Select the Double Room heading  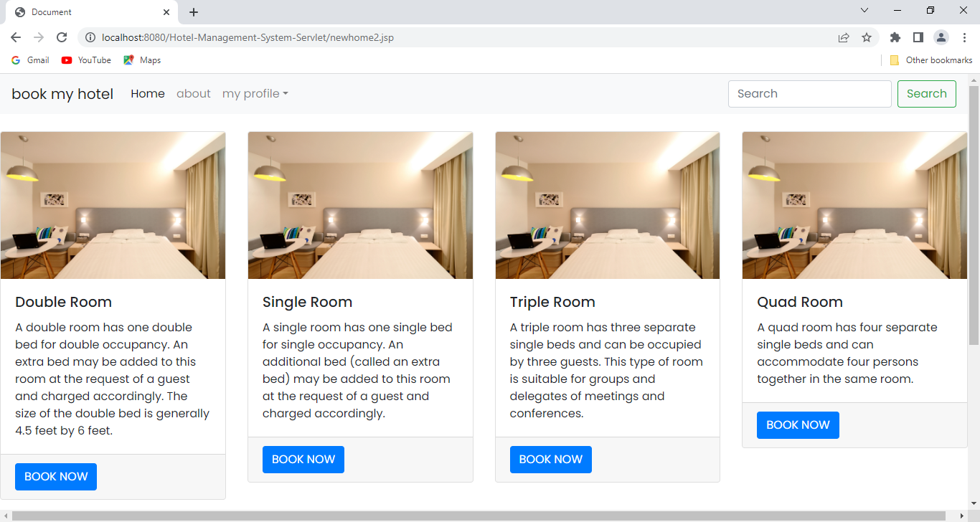click(x=63, y=302)
